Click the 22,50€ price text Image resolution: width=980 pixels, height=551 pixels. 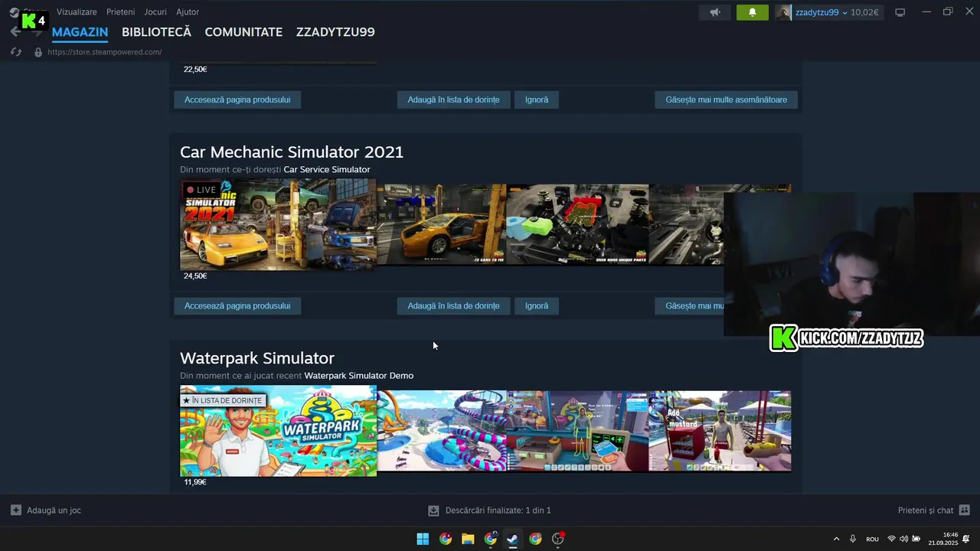pos(195,70)
